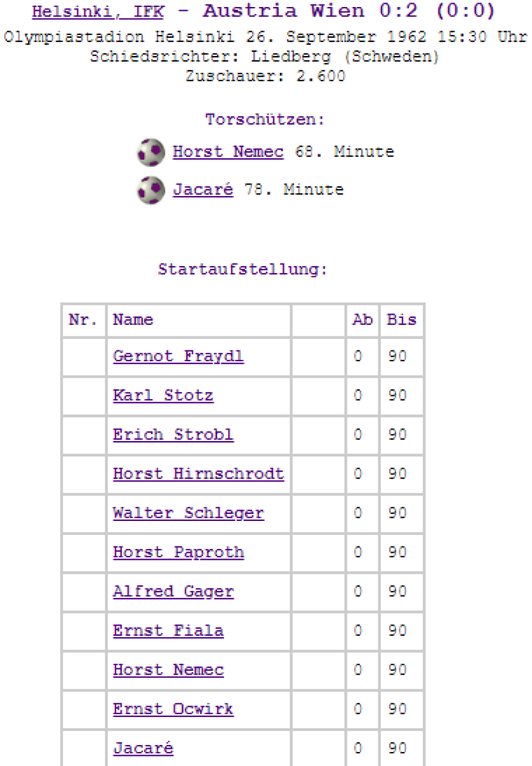Click Jacaré in the lineup table

click(x=143, y=748)
